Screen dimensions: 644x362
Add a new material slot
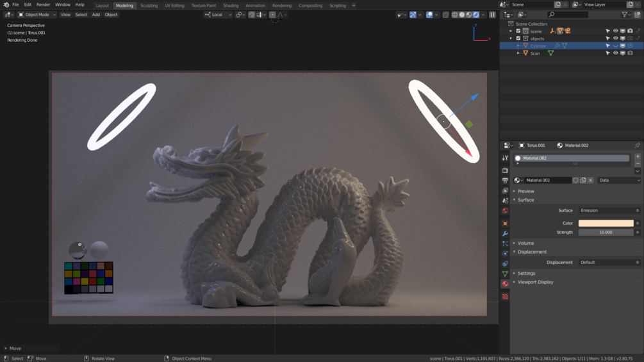coord(638,156)
